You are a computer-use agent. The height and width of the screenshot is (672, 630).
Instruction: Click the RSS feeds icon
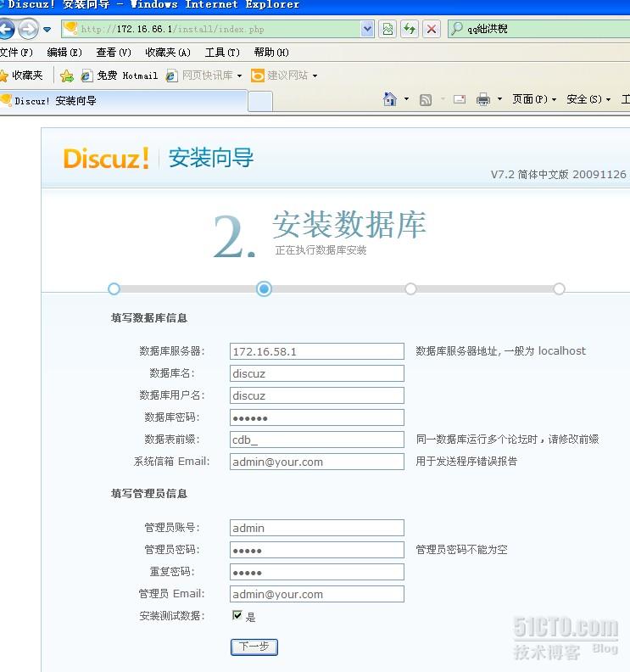point(426,100)
